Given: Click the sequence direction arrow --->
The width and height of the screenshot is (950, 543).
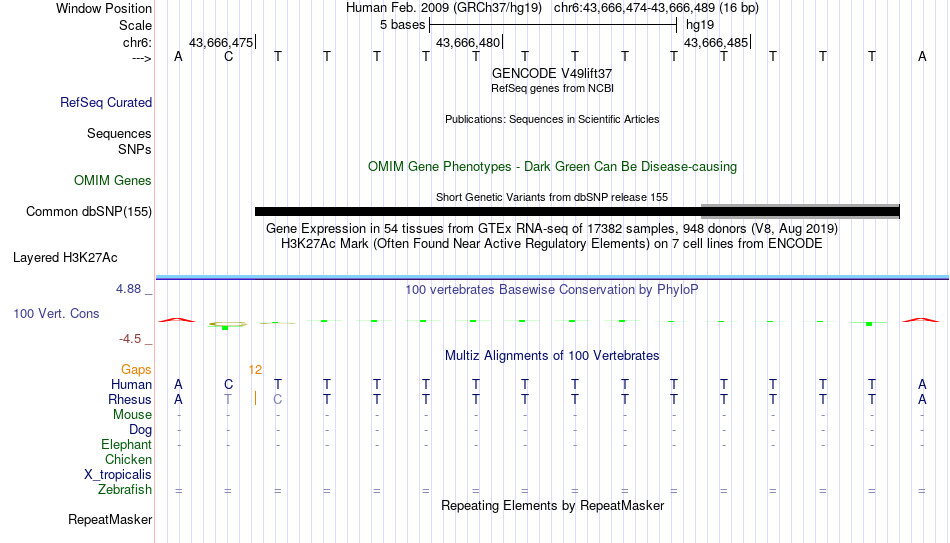Looking at the screenshot, I should (142, 58).
